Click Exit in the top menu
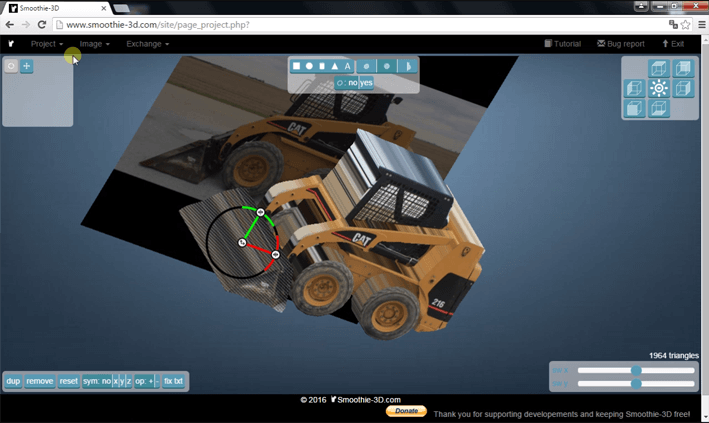The width and height of the screenshot is (709, 423). (673, 44)
